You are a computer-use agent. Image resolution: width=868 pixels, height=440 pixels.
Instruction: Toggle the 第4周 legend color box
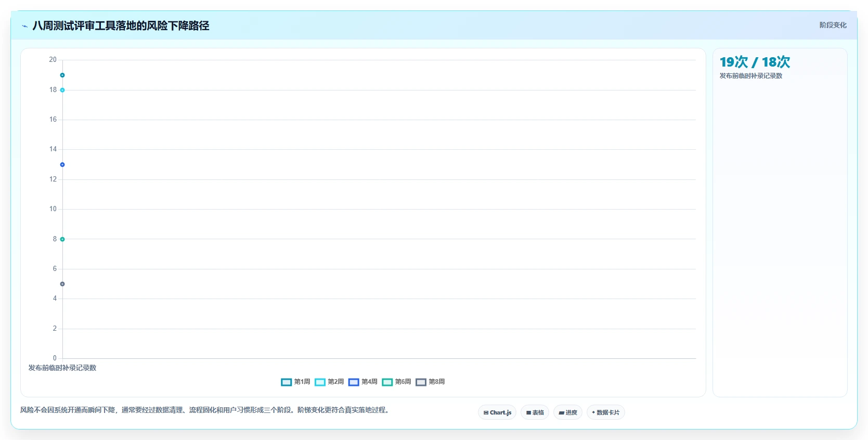point(354,382)
